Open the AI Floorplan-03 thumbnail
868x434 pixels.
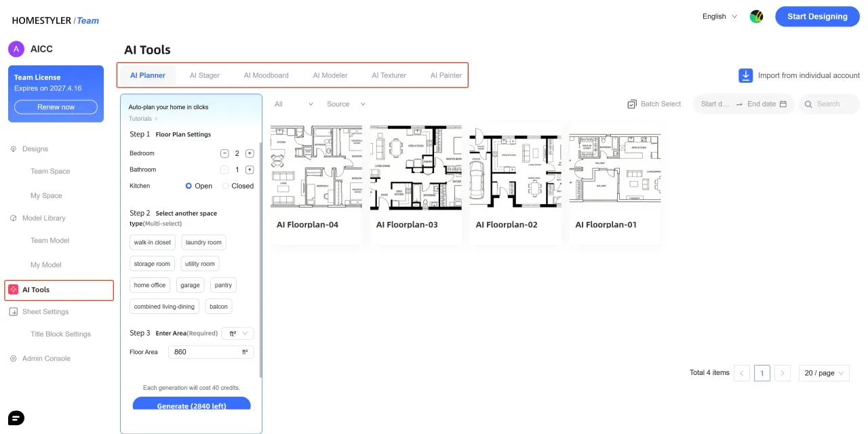pyautogui.click(x=416, y=167)
